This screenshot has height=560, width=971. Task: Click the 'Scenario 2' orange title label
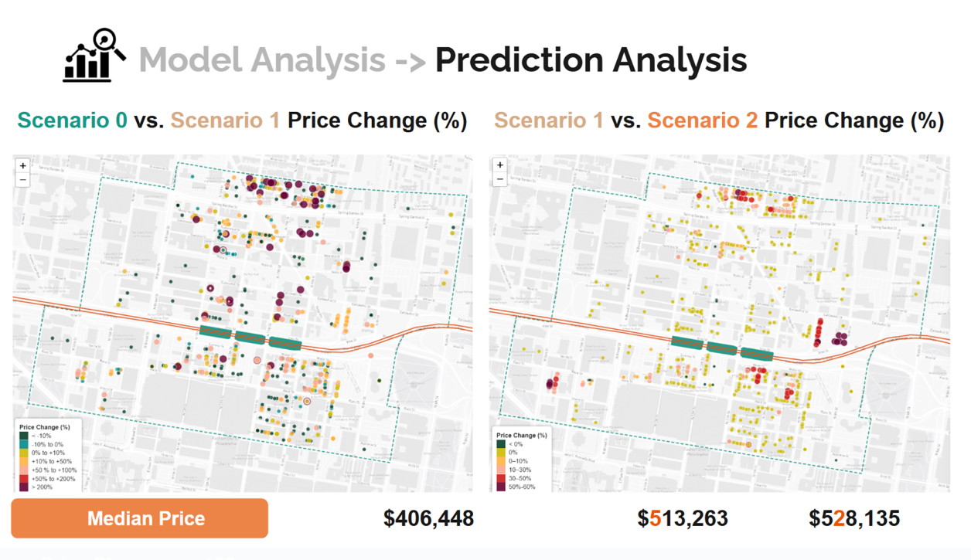(703, 120)
